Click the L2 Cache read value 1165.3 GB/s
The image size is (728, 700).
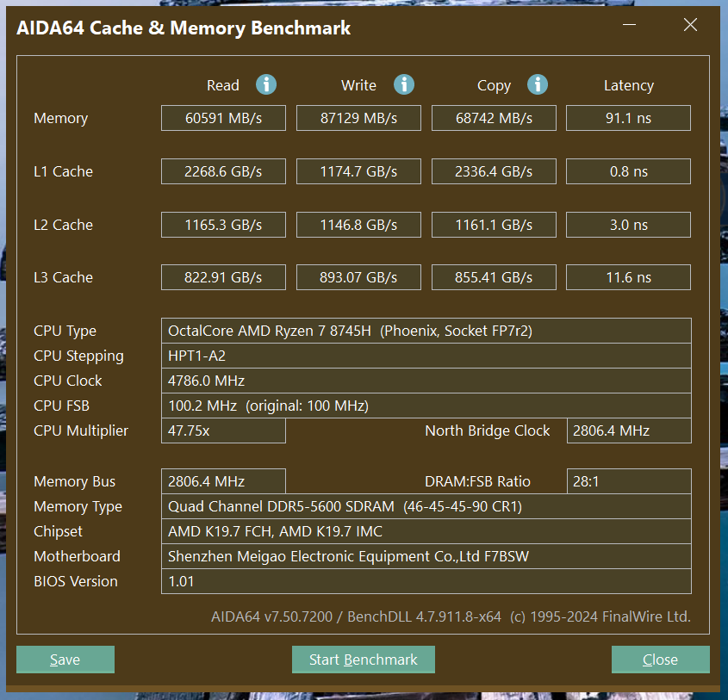tap(223, 225)
